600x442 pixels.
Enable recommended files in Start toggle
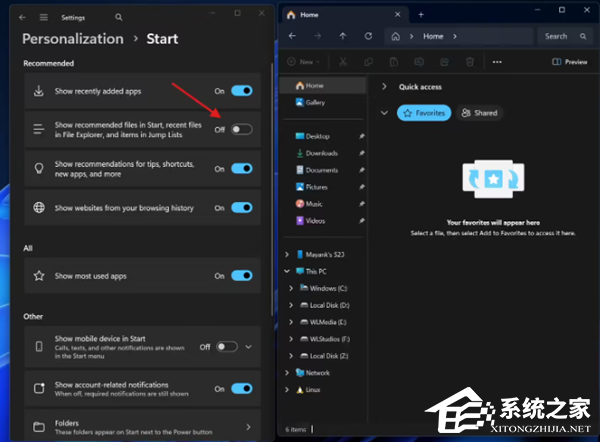click(x=241, y=129)
